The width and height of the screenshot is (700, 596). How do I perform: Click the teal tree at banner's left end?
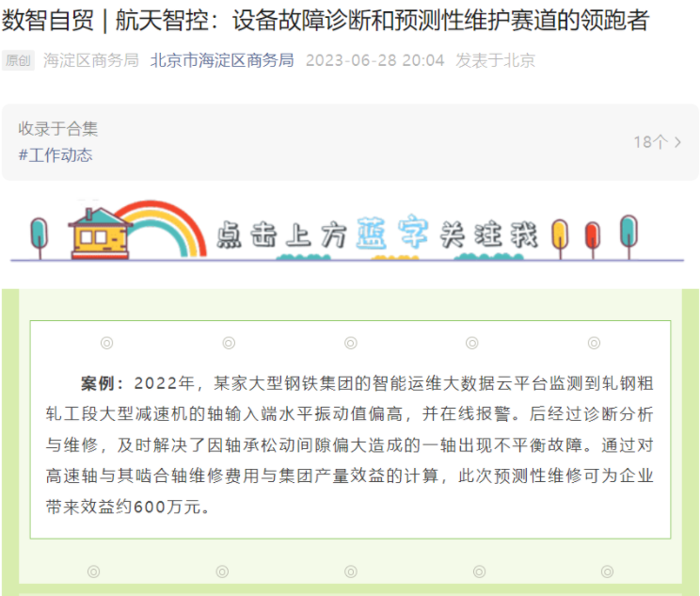tap(40, 237)
